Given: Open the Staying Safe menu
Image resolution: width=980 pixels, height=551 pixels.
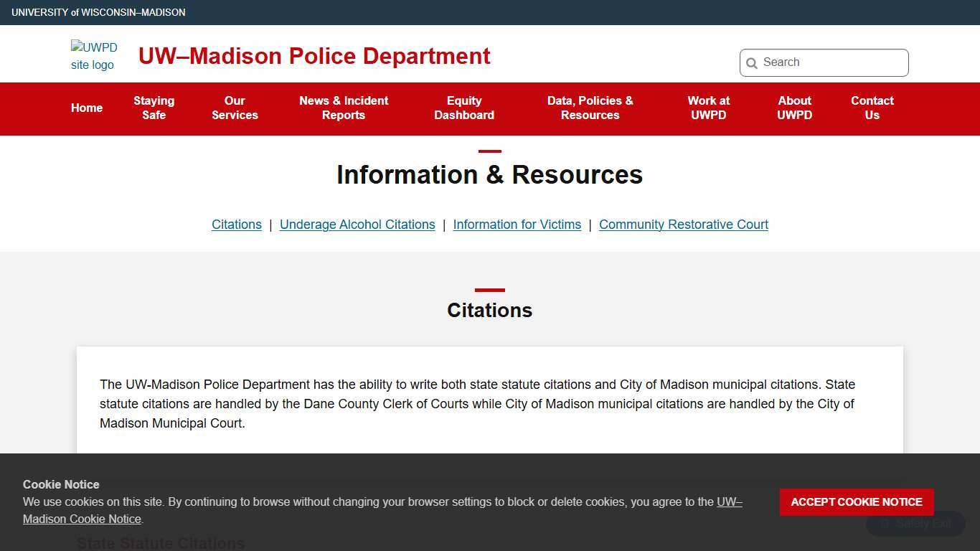Looking at the screenshot, I should 154,108.
